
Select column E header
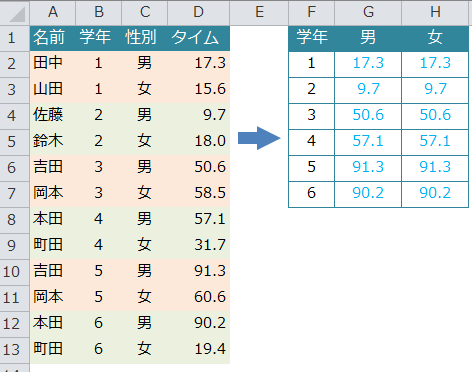coord(259,13)
